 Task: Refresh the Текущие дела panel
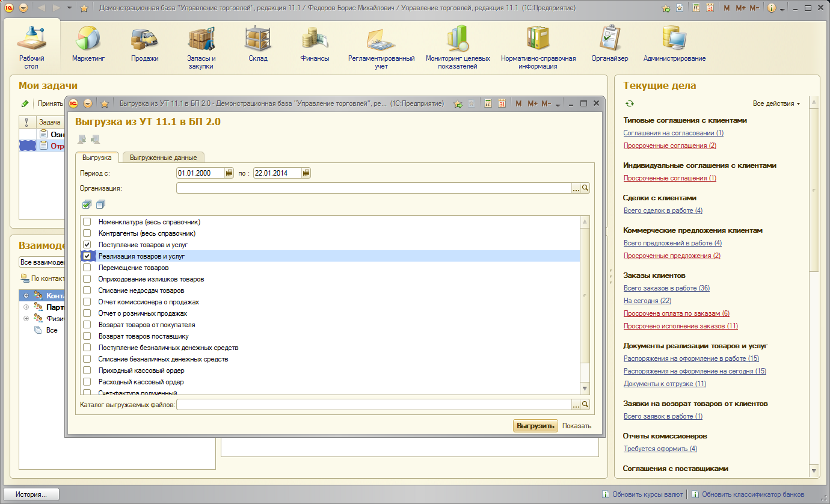[630, 103]
